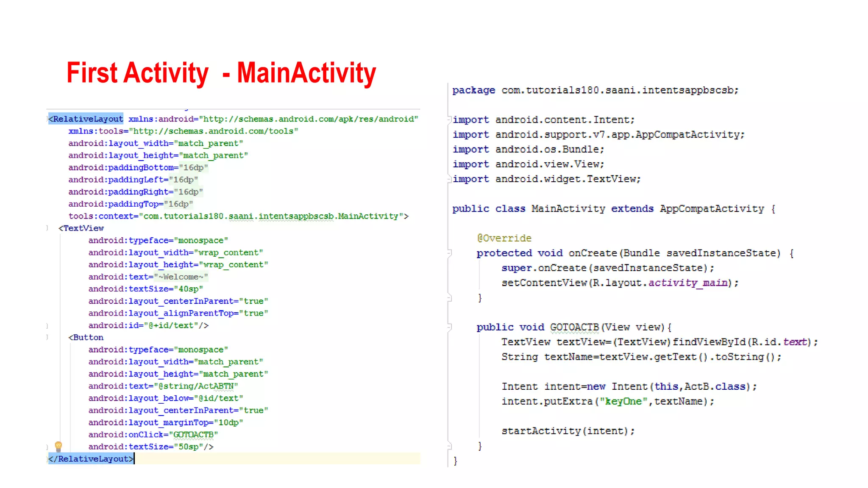Click the @Override annotation
Image resolution: width=868 pixels, height=488 pixels.
coord(504,238)
